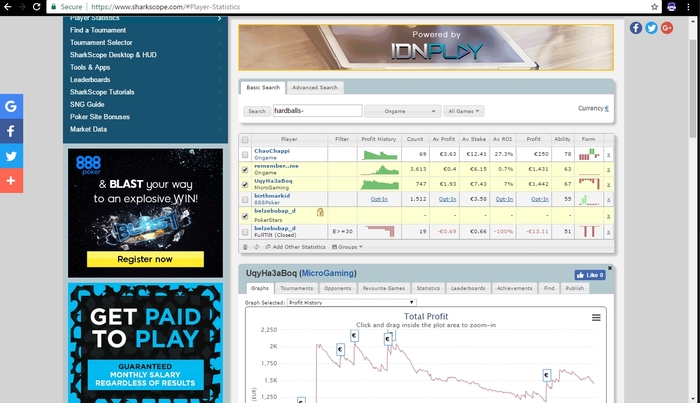This screenshot has height=403, width=700.
Task: Open the Facebook icon at the top right
Action: [636, 28]
